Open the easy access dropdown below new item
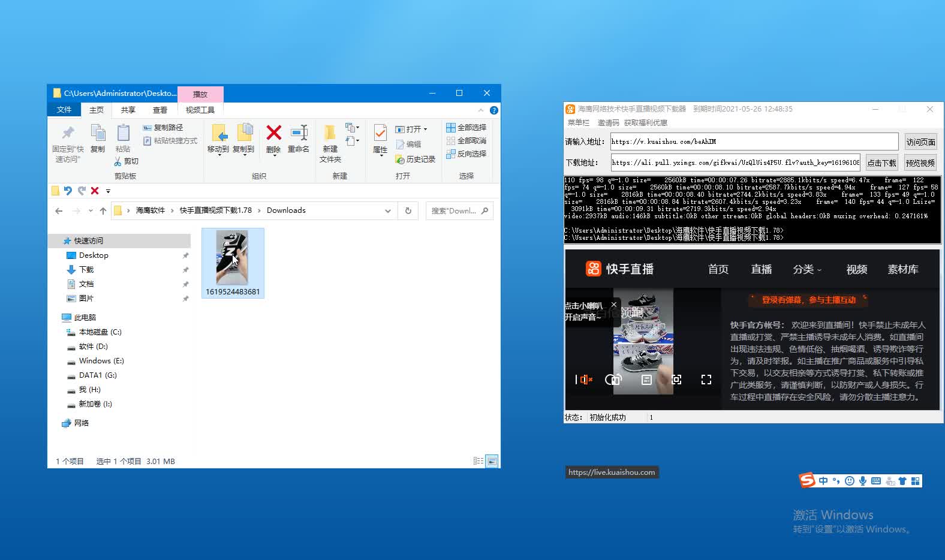945x560 pixels. 353,141
